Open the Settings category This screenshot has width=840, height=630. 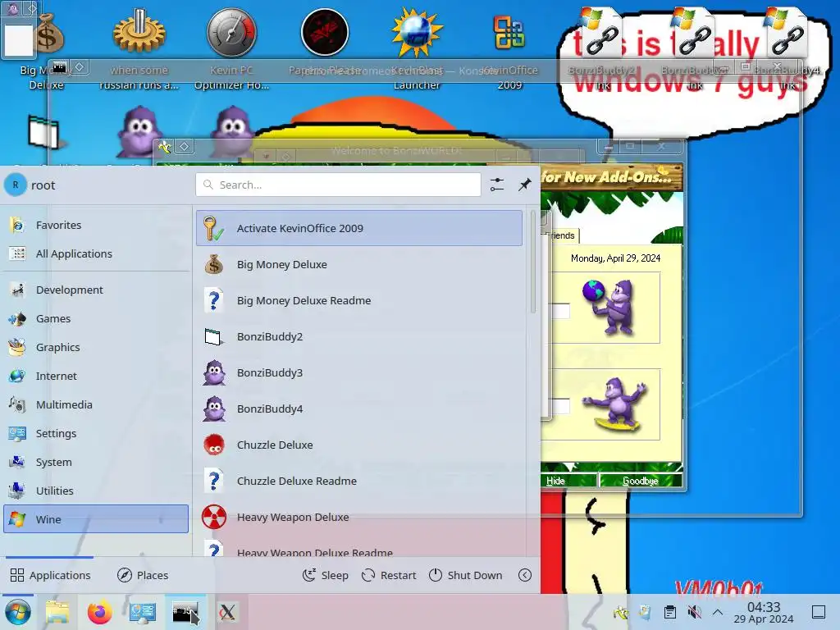tap(96, 433)
